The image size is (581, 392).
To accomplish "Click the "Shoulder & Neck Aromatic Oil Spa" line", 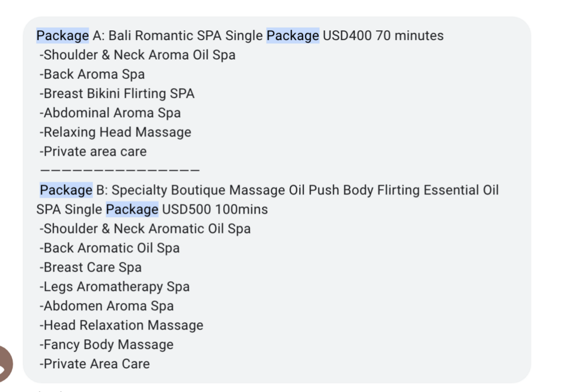I will [x=145, y=229].
